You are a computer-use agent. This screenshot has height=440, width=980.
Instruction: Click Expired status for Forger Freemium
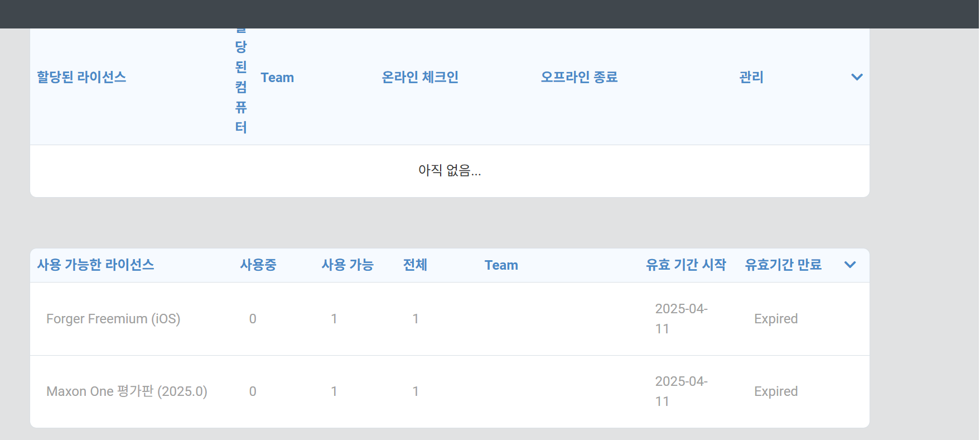[776, 319]
